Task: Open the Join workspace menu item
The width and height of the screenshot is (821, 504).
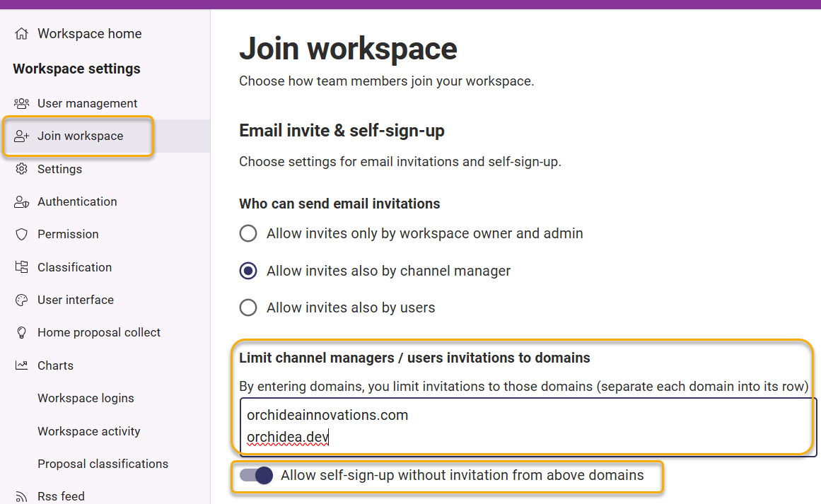Action: (80, 136)
